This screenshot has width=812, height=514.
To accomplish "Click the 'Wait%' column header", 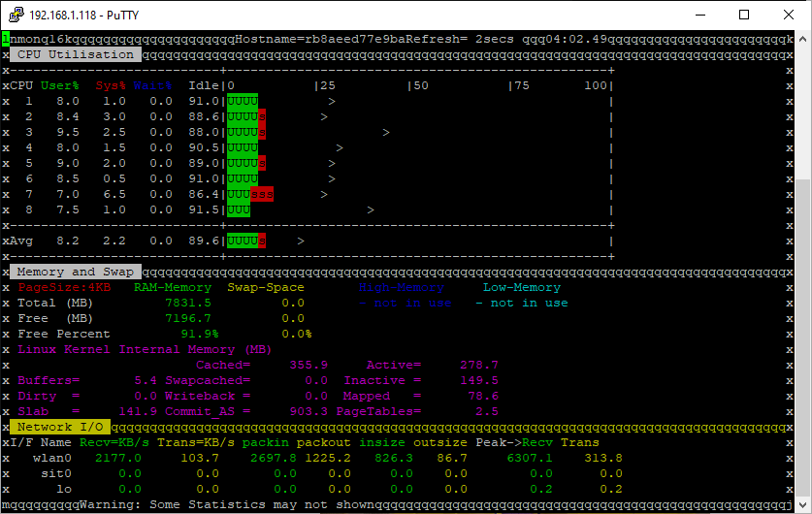I will point(152,85).
